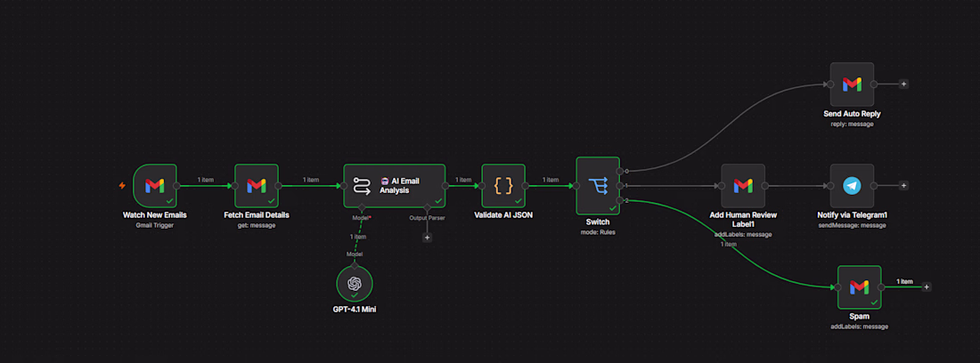Click the Notify via Telegram1 label

click(852, 215)
